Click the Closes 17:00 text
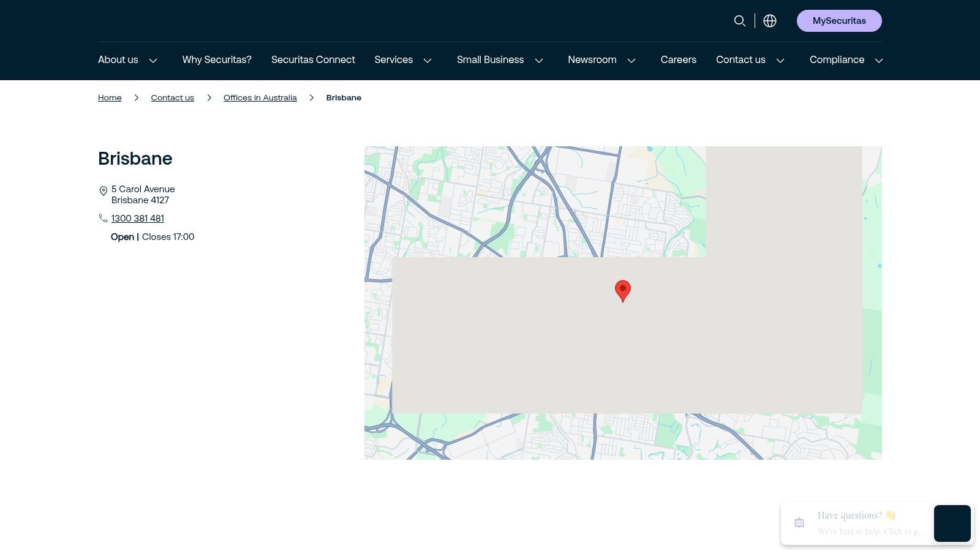 pos(168,237)
